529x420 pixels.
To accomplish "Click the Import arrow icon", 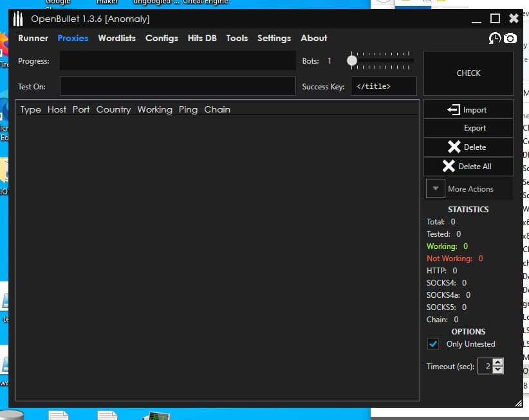I will click(454, 110).
